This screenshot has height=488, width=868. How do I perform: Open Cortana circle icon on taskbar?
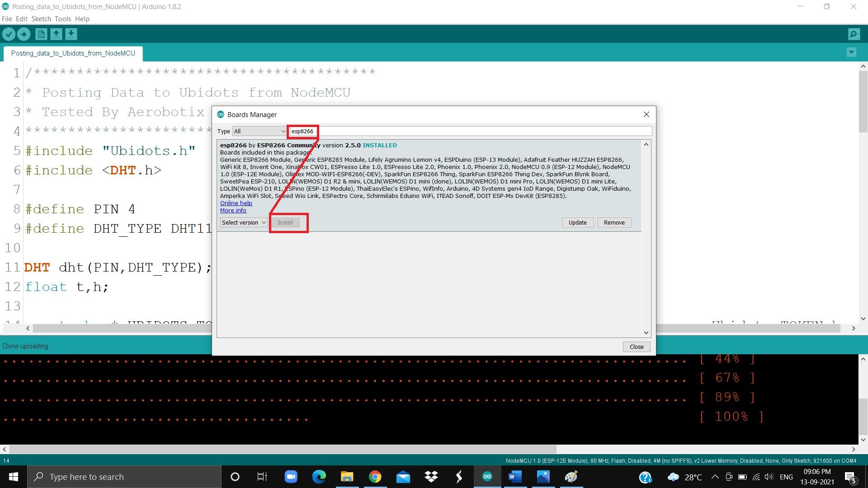[235, 477]
